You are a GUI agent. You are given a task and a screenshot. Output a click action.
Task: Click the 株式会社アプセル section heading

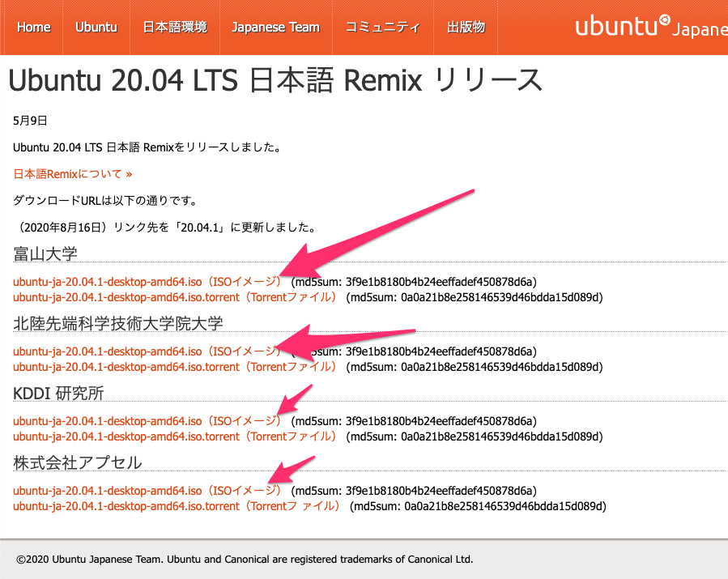[x=78, y=463]
